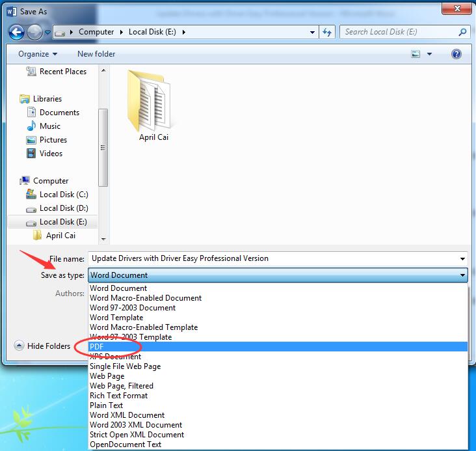Expand the File name dropdown arrow

coord(462,258)
